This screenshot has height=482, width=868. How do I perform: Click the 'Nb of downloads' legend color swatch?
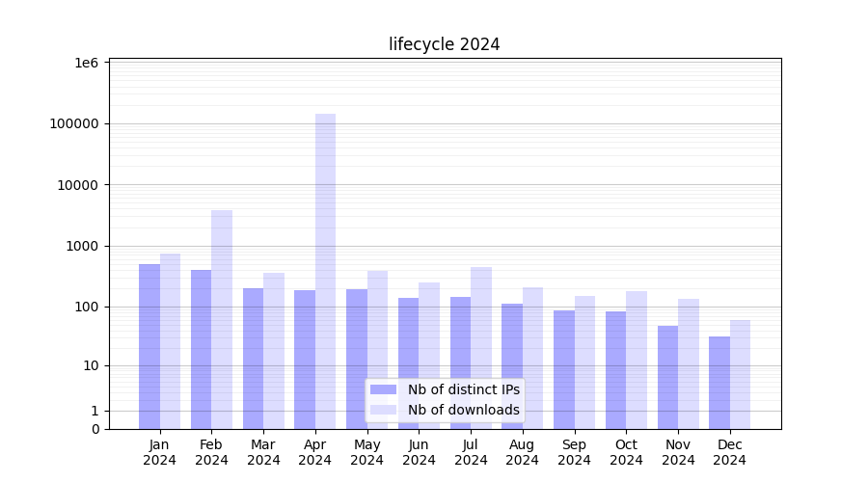pos(383,410)
